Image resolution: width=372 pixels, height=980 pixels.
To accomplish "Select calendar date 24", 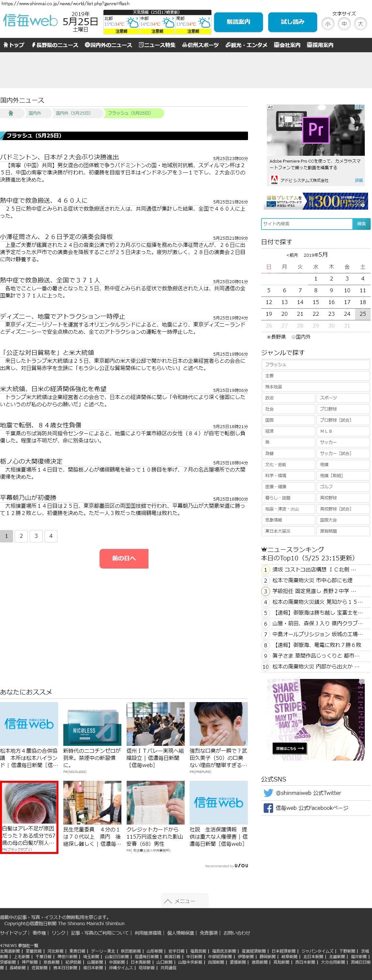I will (347, 314).
